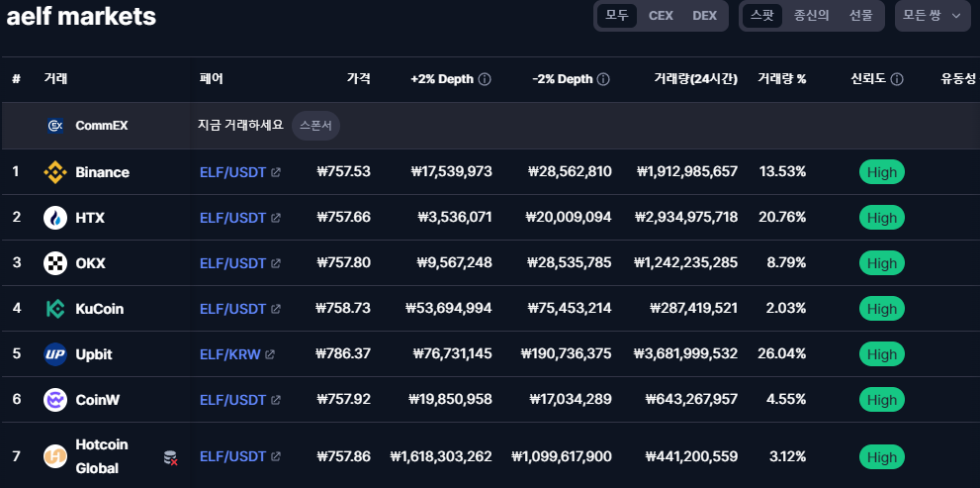Viewport: 980px width, 488px height.
Task: Click the Hotcoin Global warning database icon
Action: tap(170, 457)
